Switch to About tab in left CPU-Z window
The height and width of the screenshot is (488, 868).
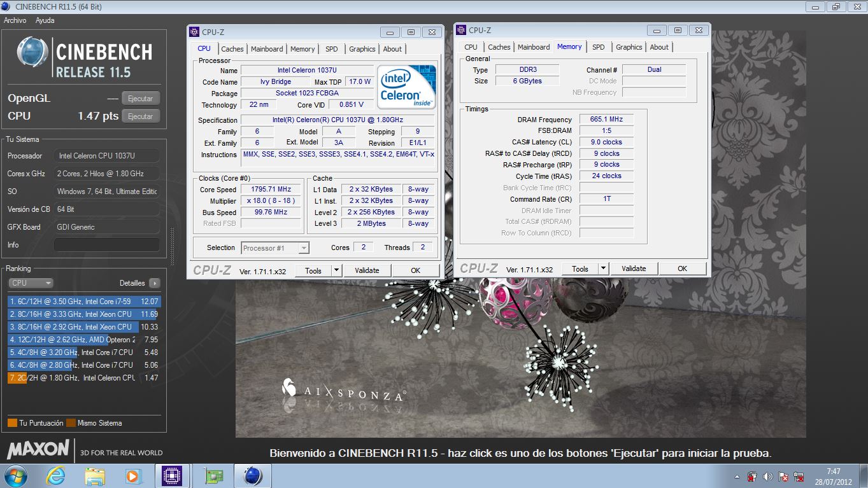[x=392, y=49]
